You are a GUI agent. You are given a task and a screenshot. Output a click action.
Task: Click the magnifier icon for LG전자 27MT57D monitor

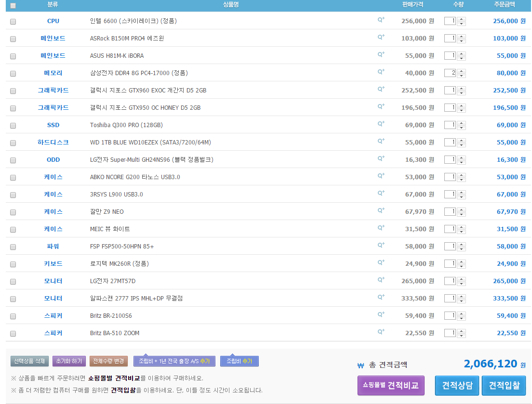click(381, 280)
